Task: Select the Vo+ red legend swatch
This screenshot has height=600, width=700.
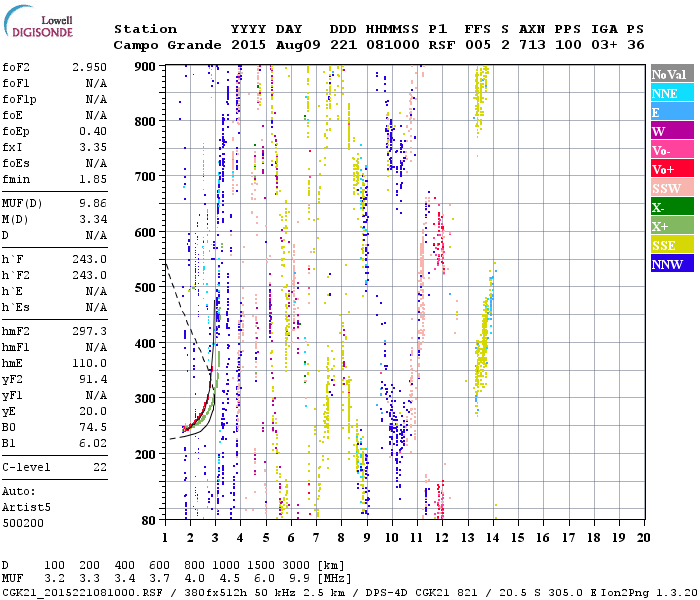Action: point(672,169)
